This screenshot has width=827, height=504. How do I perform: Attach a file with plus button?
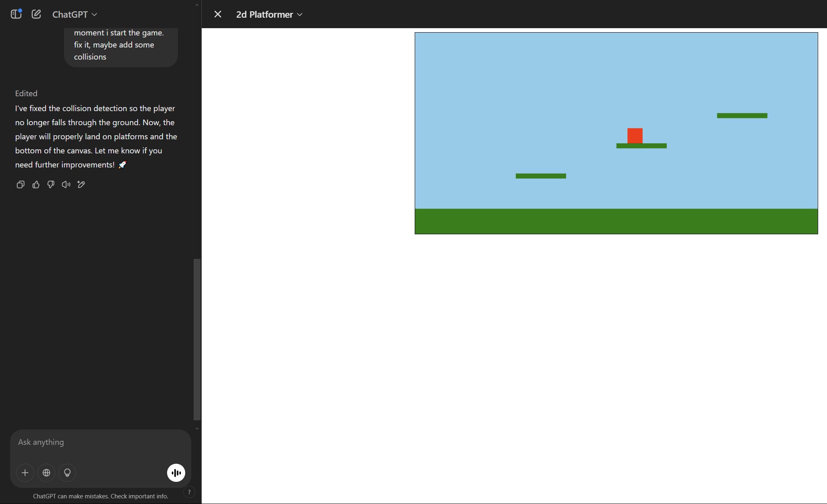tap(25, 473)
